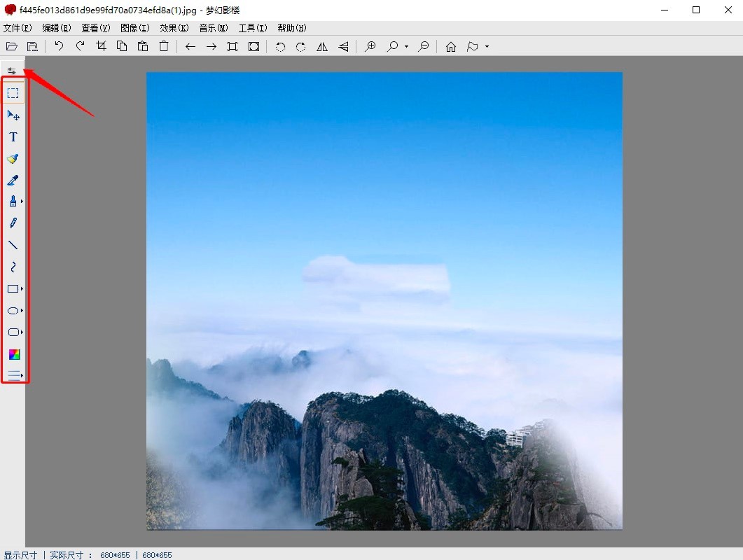
Task: Open the 工具(T) menu
Action: 253,28
